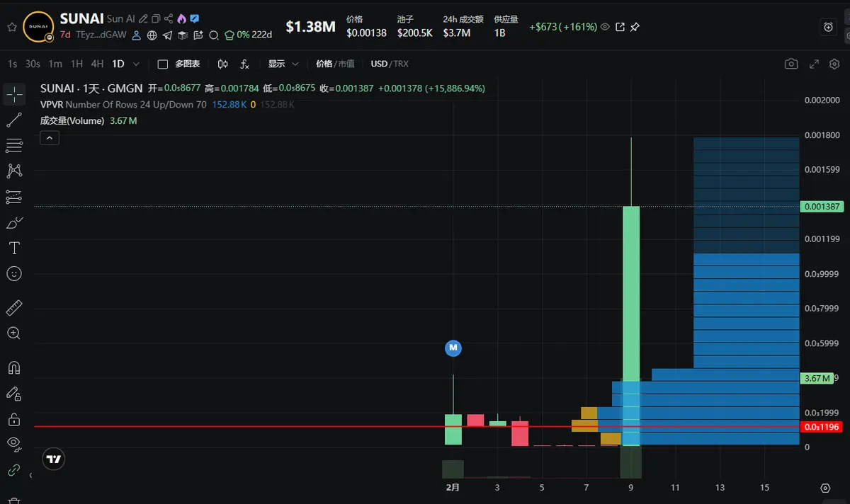Select the Text tool
This screenshot has height=504, width=850.
[x=14, y=248]
